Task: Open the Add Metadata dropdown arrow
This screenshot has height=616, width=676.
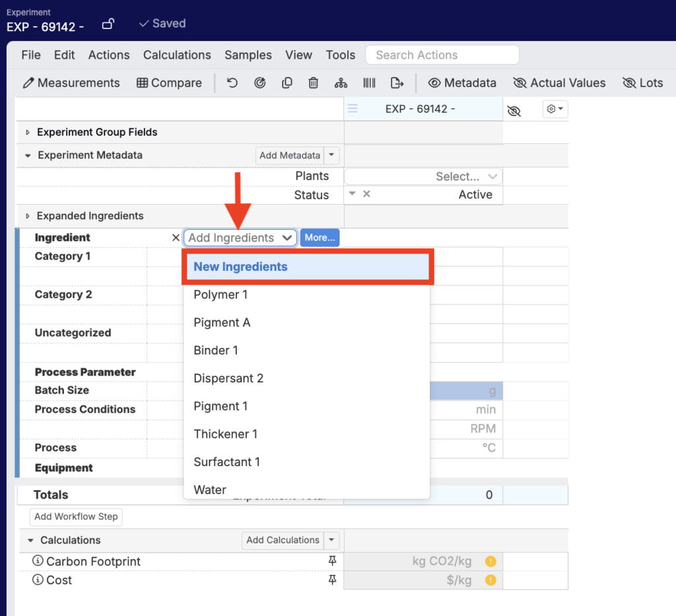Action: [x=331, y=154]
